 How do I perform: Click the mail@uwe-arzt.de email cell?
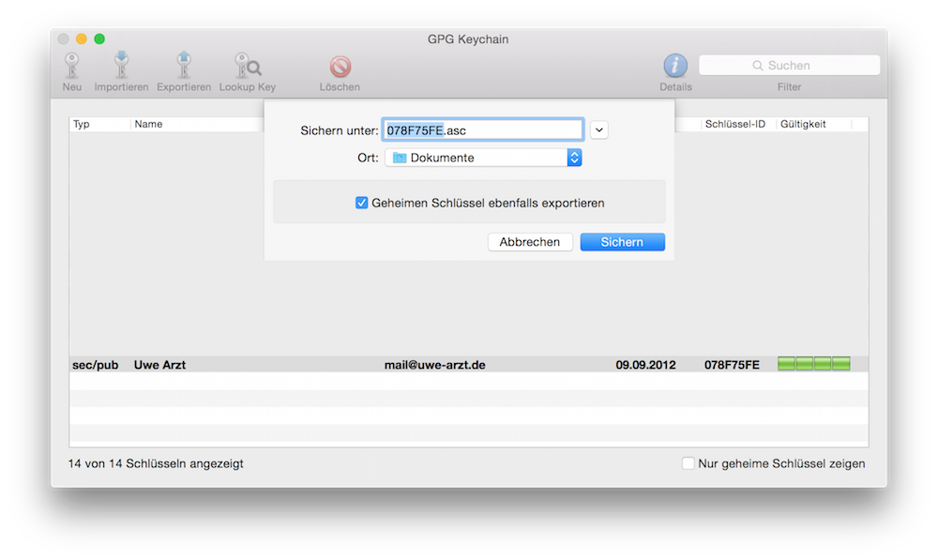(x=435, y=365)
